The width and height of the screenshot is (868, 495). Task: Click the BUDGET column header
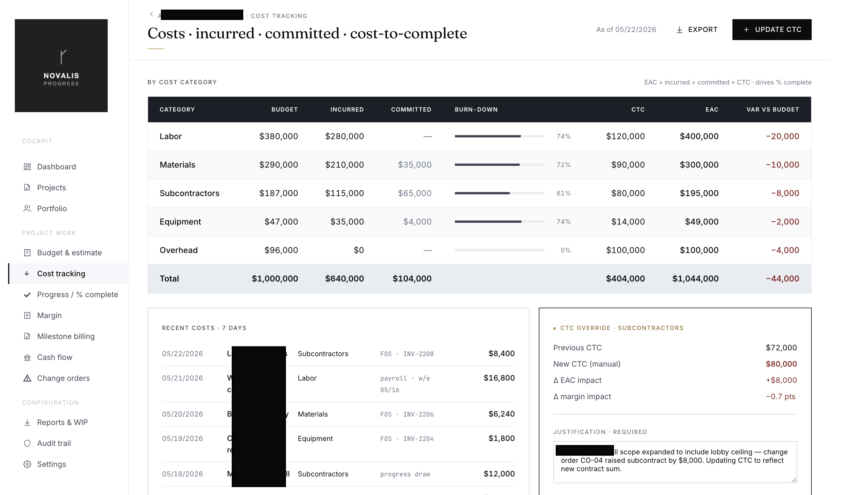tap(284, 110)
